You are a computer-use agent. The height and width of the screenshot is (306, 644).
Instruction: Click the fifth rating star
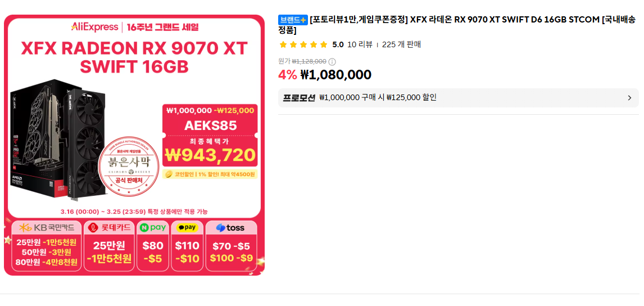[323, 44]
